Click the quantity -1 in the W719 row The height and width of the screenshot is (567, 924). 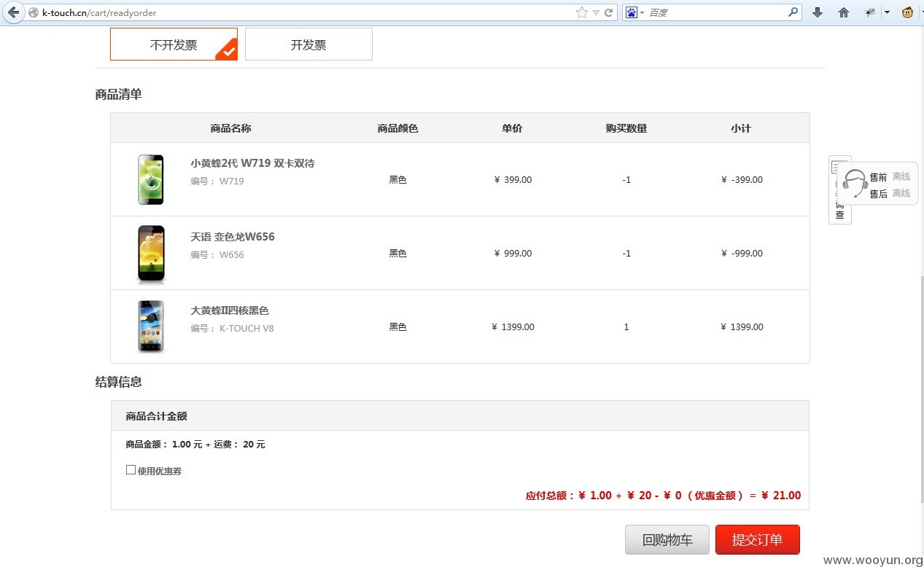tap(626, 180)
